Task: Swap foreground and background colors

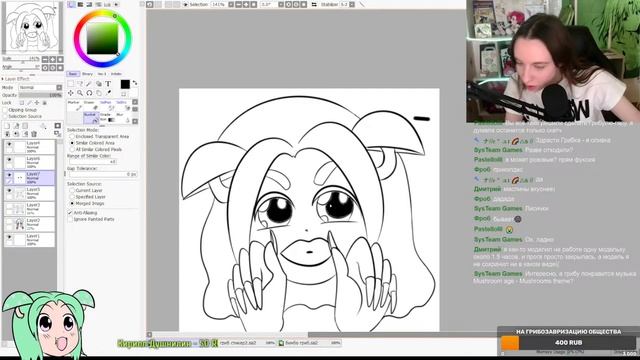Action: pos(135,83)
